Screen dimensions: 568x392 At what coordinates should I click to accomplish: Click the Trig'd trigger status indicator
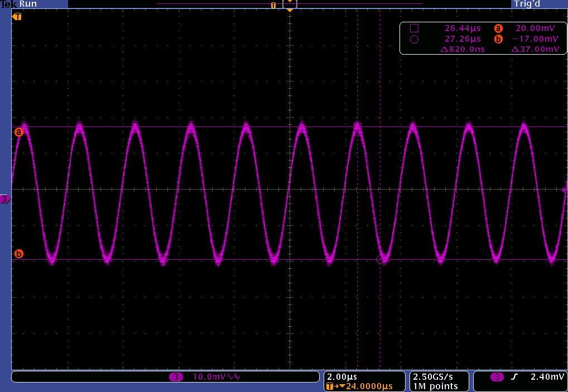click(527, 4)
